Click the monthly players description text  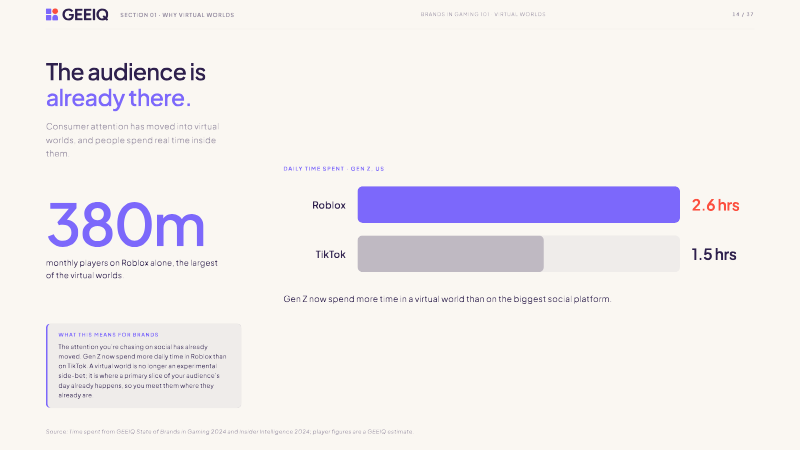point(132,269)
